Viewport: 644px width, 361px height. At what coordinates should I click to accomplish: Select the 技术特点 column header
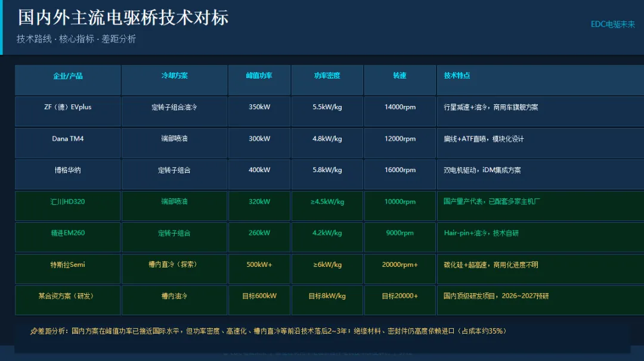click(540, 80)
